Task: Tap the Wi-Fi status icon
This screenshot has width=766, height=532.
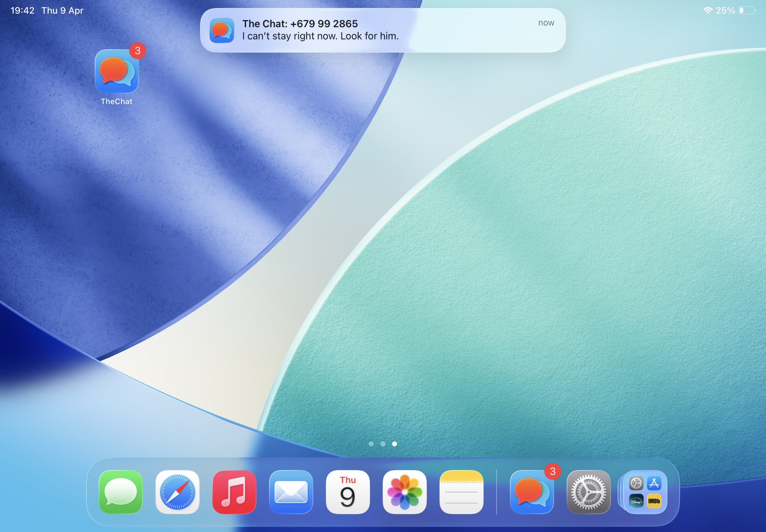Action: pyautogui.click(x=708, y=10)
